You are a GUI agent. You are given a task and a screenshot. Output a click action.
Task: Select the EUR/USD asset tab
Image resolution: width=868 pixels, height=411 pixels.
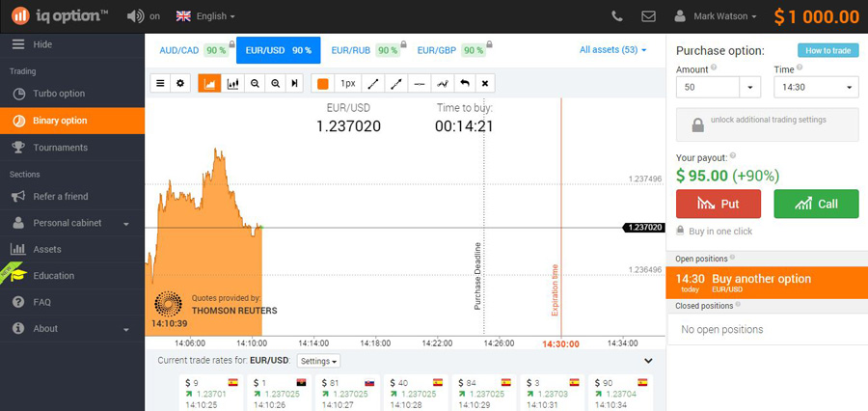[x=279, y=50]
